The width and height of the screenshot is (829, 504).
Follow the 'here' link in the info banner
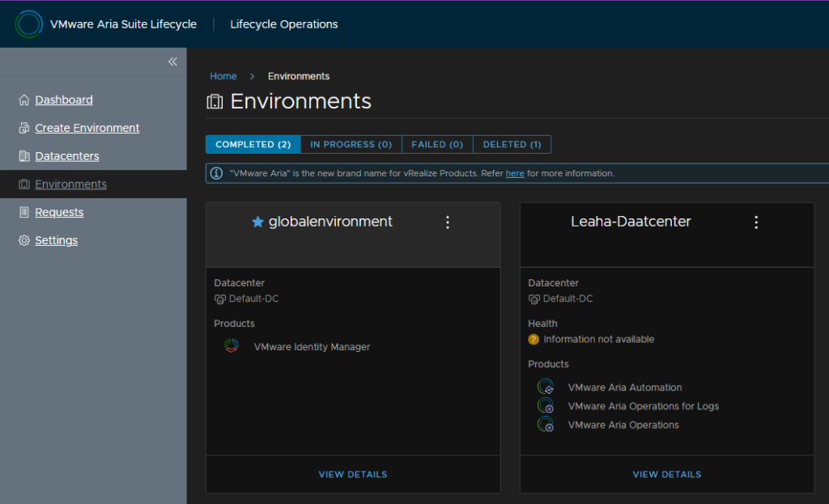click(x=515, y=173)
